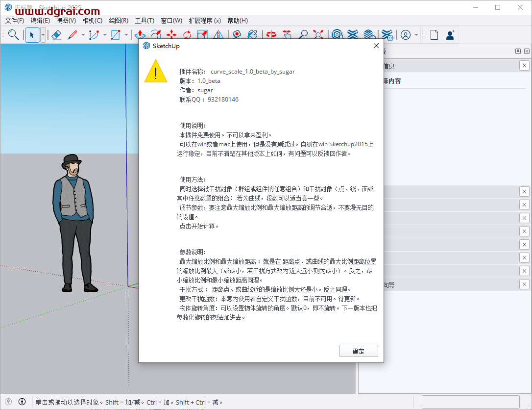Click the Zoom Extents tool
Viewport: 532px width, 410px height.
pos(318,34)
